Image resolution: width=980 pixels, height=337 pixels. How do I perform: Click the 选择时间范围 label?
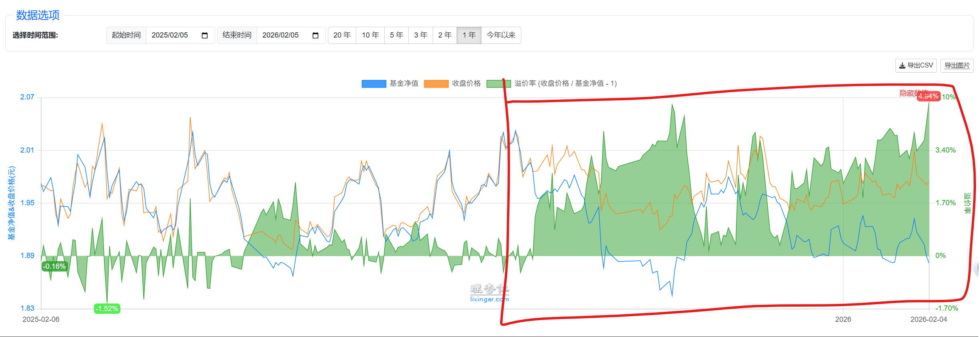tap(35, 35)
